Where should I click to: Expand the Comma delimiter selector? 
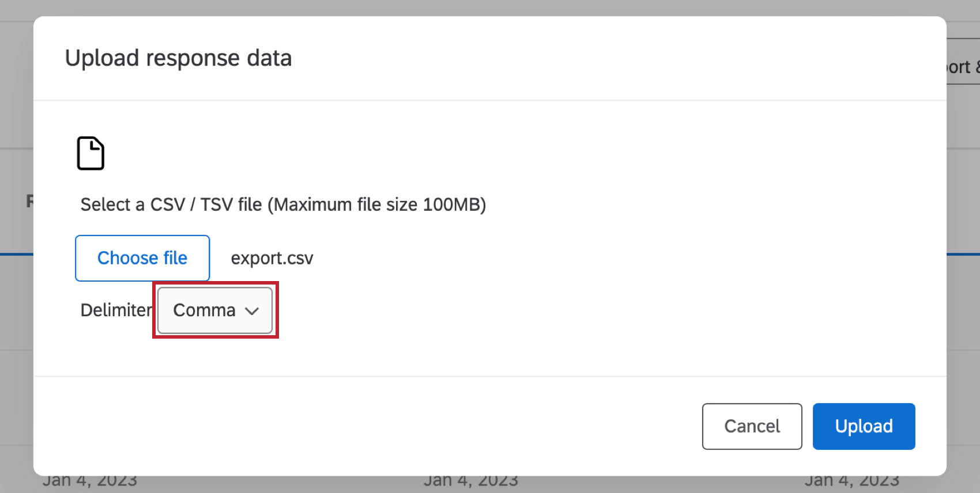[214, 310]
